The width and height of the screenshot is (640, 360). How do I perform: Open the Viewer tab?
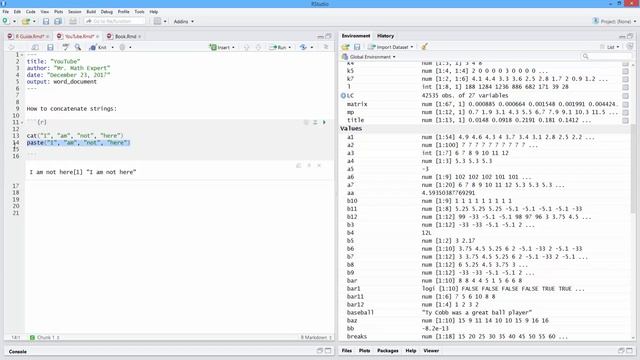click(431, 351)
